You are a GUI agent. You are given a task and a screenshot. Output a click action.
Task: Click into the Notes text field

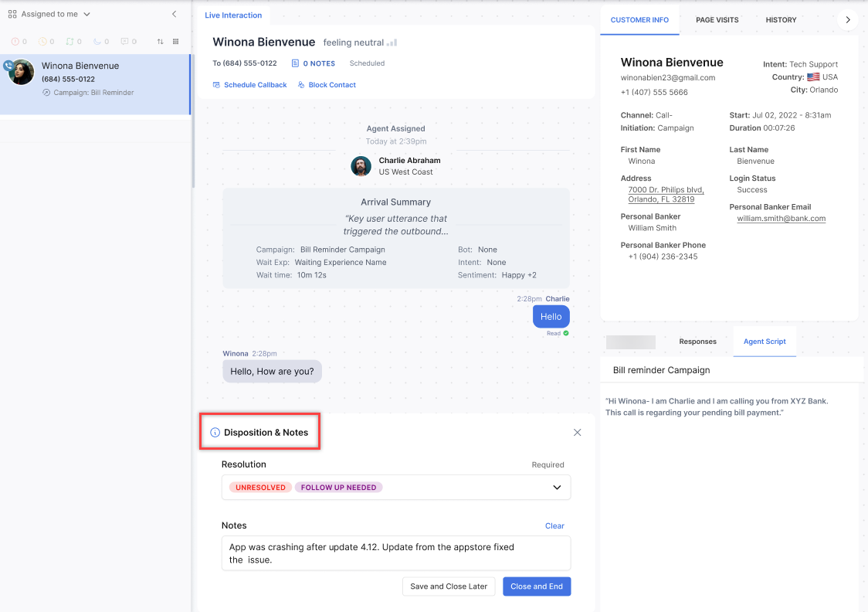(395, 553)
